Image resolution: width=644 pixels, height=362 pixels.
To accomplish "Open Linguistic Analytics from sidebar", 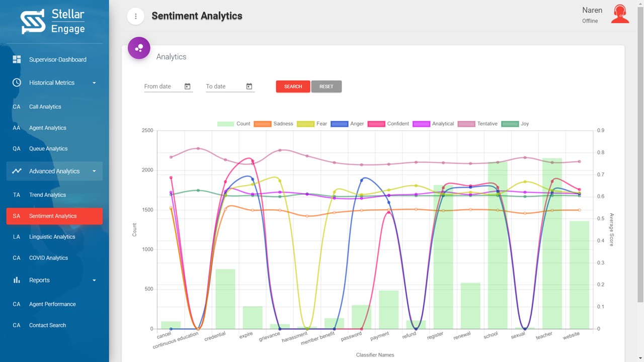I will click(52, 237).
